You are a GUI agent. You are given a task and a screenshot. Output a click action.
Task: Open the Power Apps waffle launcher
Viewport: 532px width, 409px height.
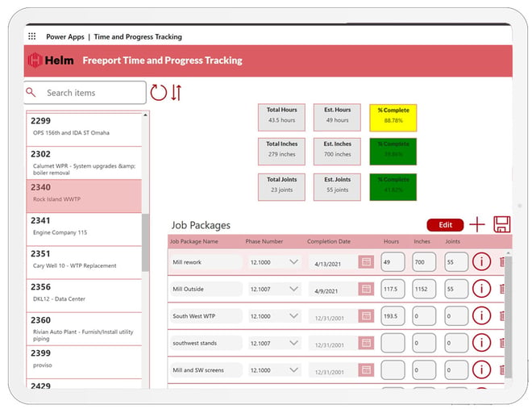tap(32, 36)
